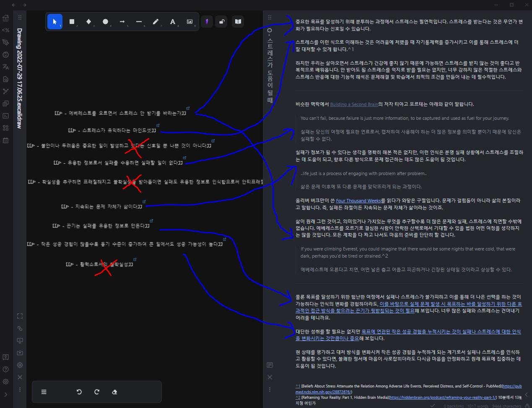Select the Arrow drawing tool
Screen dimensions: 532x408
pos(122,22)
